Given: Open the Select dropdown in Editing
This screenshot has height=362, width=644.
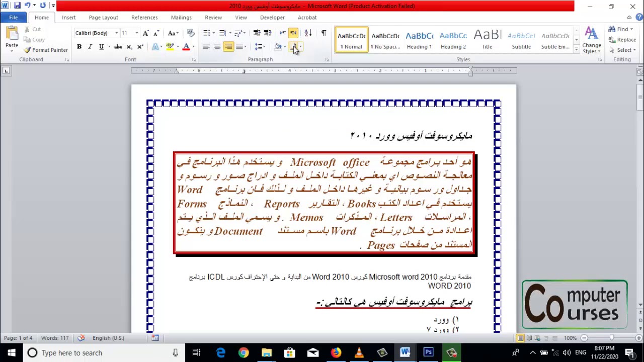Looking at the screenshot, I should pos(624,50).
